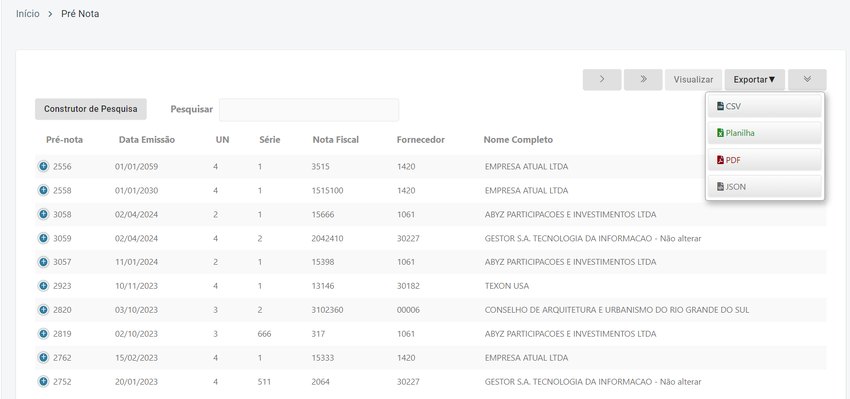
Task: Export the list as PDF
Action: [764, 160]
